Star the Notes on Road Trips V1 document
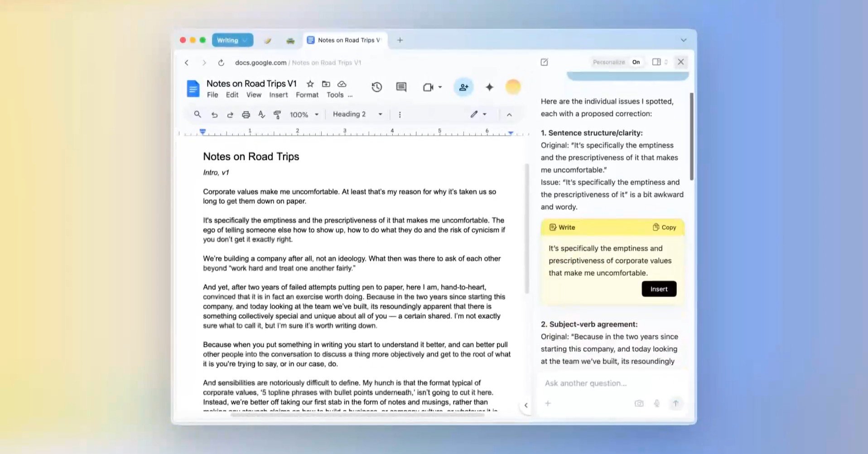 pyautogui.click(x=310, y=84)
